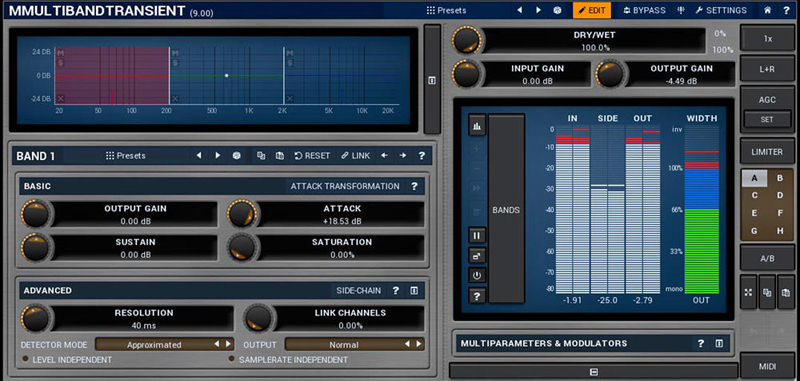Click the DRY/WET knob

coord(467,40)
